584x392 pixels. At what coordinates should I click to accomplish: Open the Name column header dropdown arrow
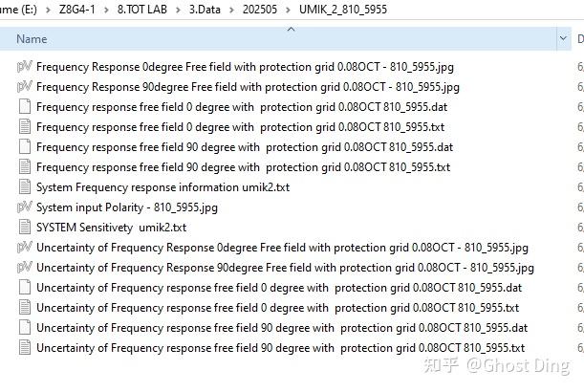click(563, 39)
